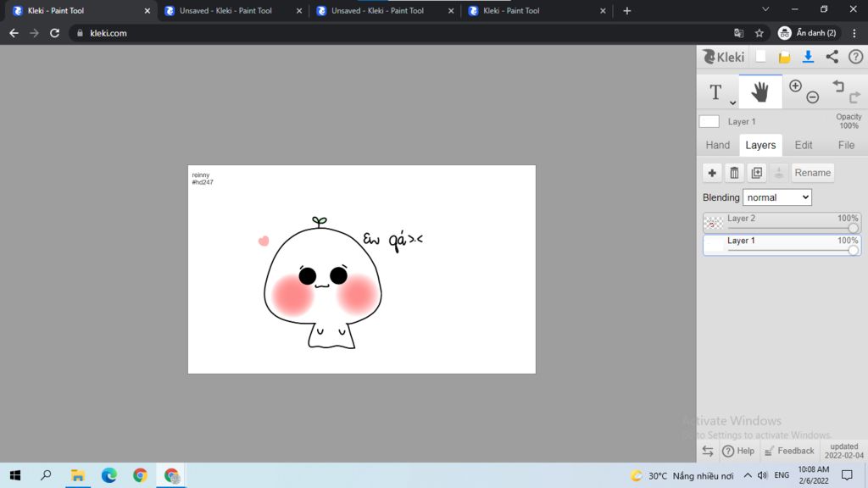Click the current color swatch above the tabs

point(709,121)
